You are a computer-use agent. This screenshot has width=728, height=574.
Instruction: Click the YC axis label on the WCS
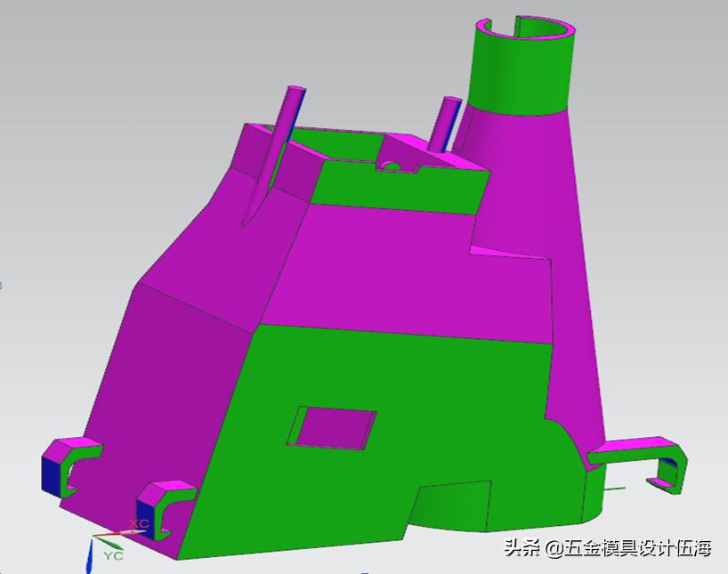112,555
